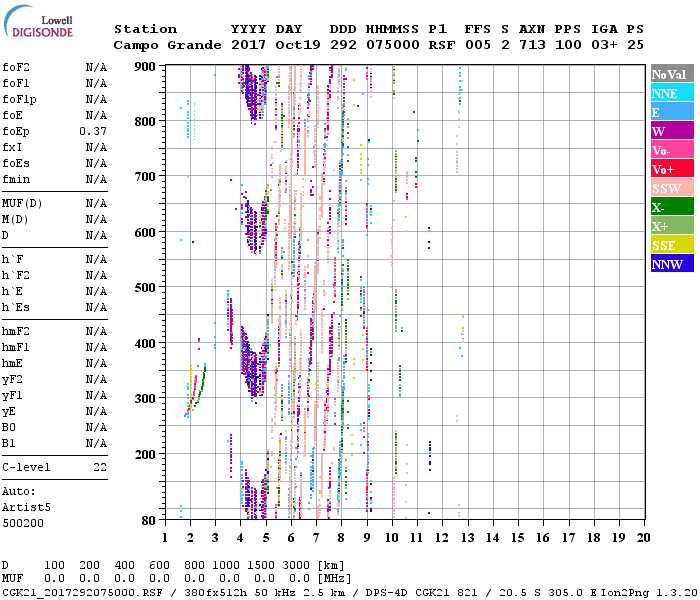The height and width of the screenshot is (600, 700).
Task: Click the [MHz] unit label
Action: [334, 579]
